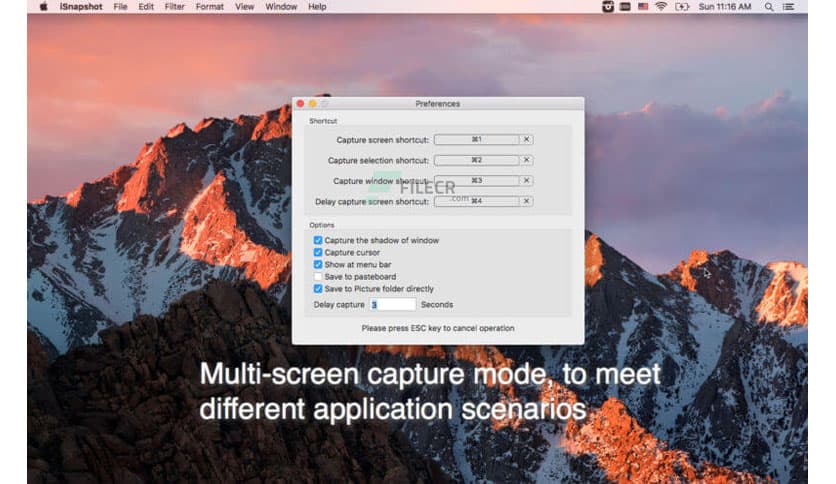
Task: Click the Capture window shortcut field
Action: pyautogui.click(x=476, y=181)
